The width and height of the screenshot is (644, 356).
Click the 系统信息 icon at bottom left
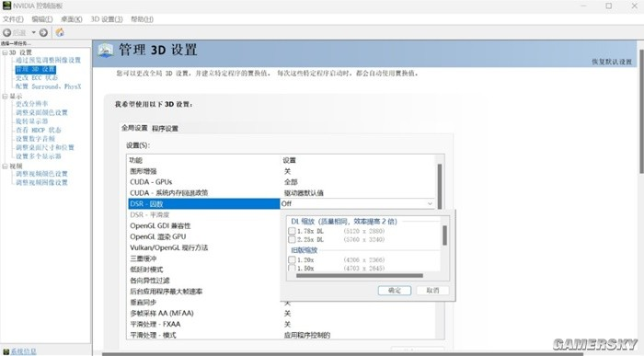click(6, 351)
